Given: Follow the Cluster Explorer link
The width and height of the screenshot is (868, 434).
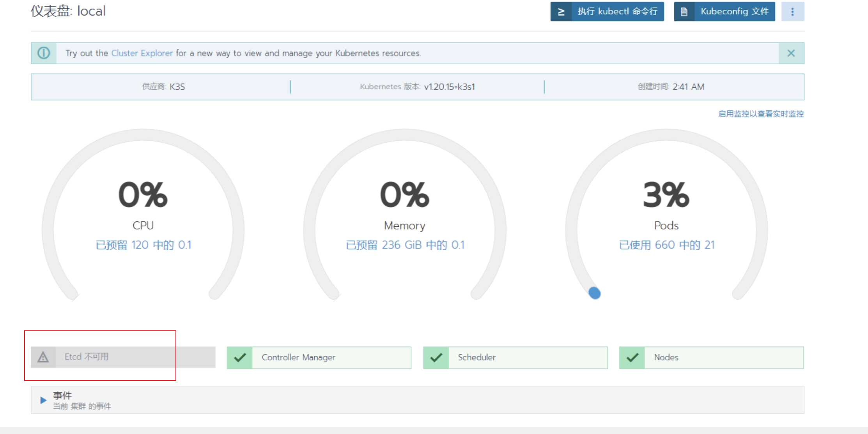Looking at the screenshot, I should [142, 53].
